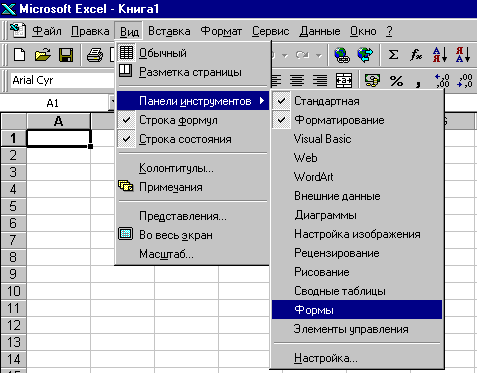Image resolution: width=477 pixels, height=373 pixels.
Task: Click the Increase Decimal icon
Action: point(442,80)
